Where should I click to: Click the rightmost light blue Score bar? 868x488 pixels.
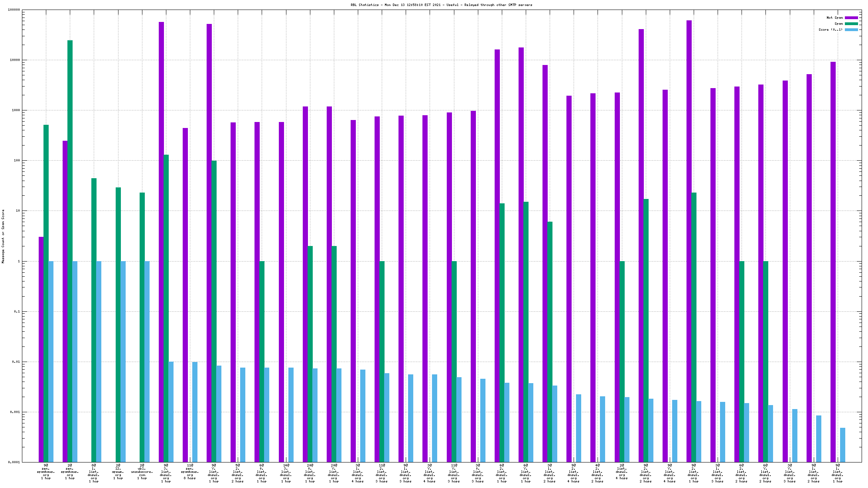click(842, 445)
